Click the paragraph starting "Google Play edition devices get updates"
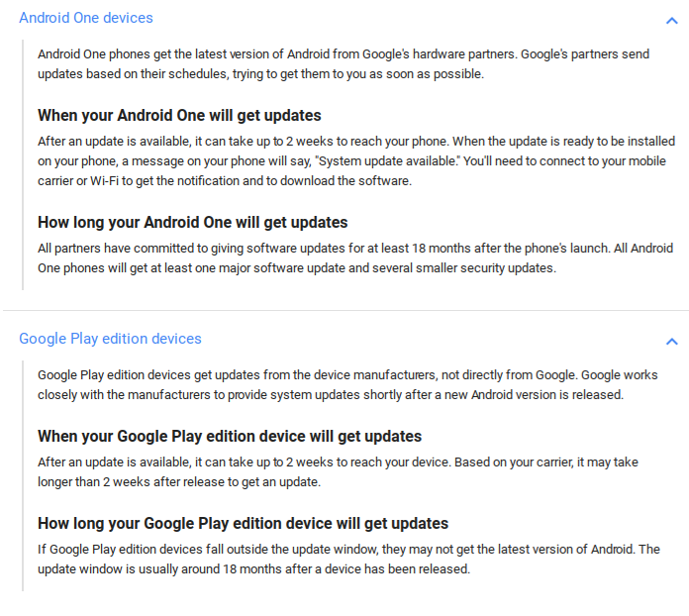The height and width of the screenshot is (616, 689). tap(346, 384)
